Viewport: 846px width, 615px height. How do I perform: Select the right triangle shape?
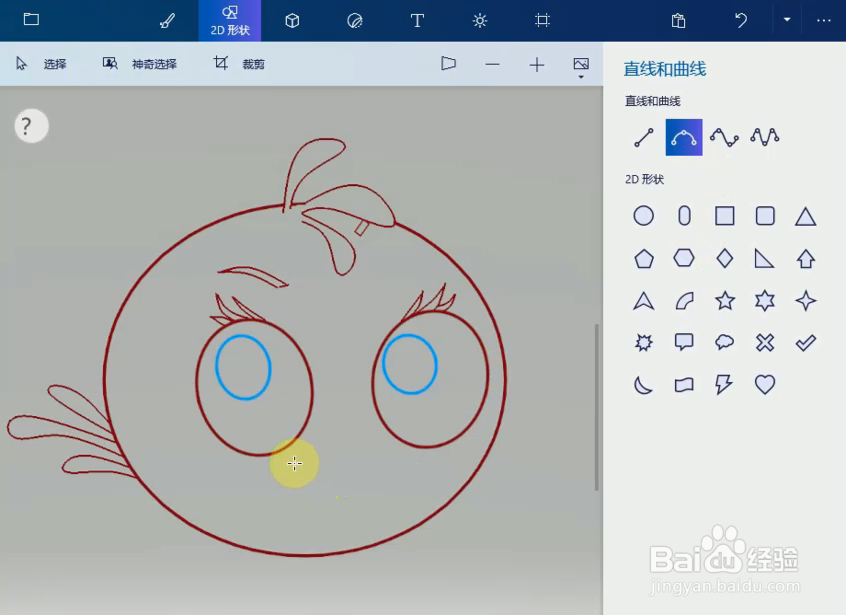(x=765, y=258)
